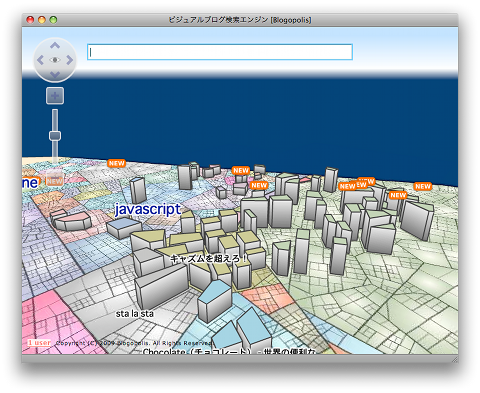This screenshot has height=393, width=480.
Task: Click the NEW badge at the far right
Action: pyautogui.click(x=423, y=186)
